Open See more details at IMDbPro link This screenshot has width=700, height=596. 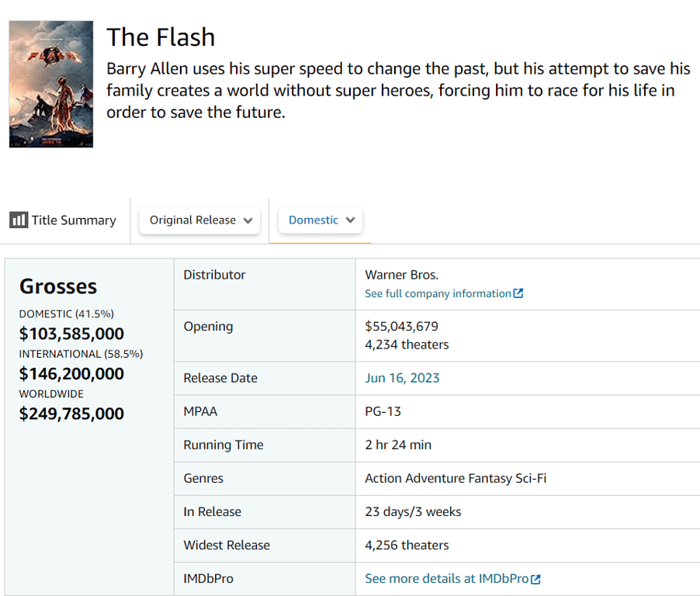pyautogui.click(x=446, y=579)
